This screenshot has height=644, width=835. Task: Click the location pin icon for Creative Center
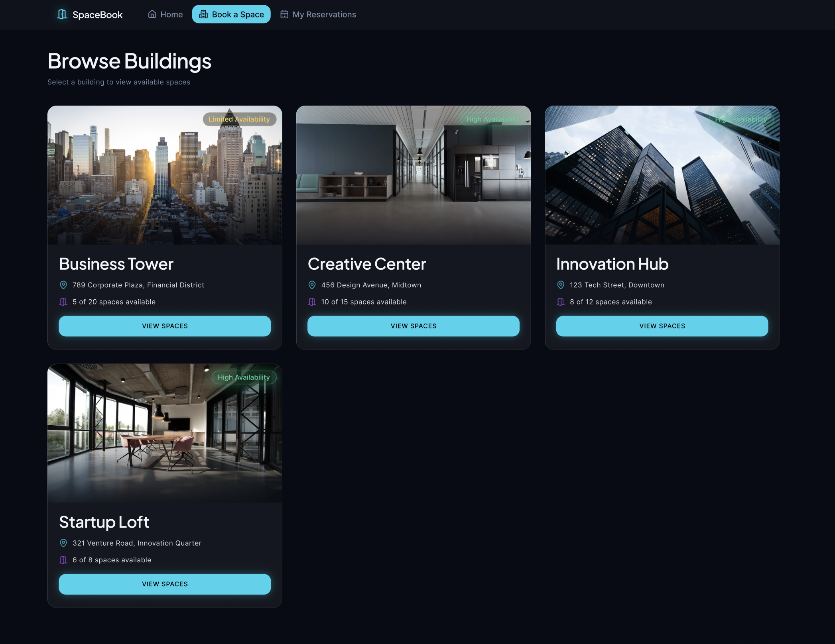click(x=312, y=285)
